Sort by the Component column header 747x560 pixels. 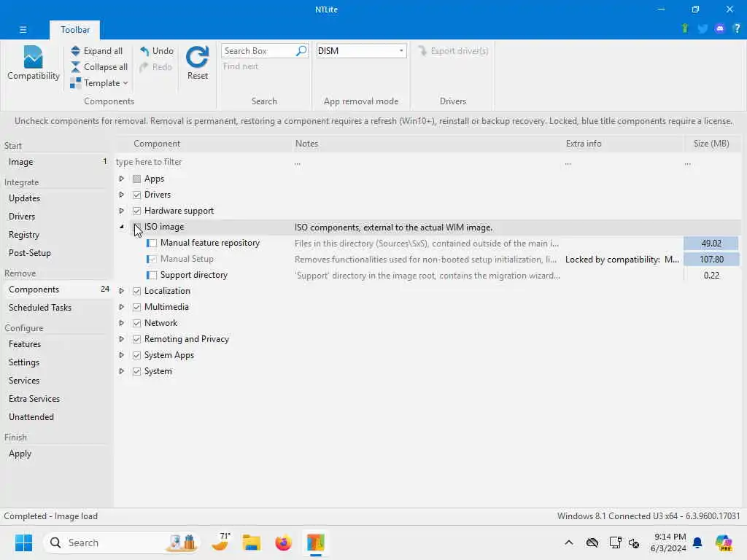click(x=204, y=144)
